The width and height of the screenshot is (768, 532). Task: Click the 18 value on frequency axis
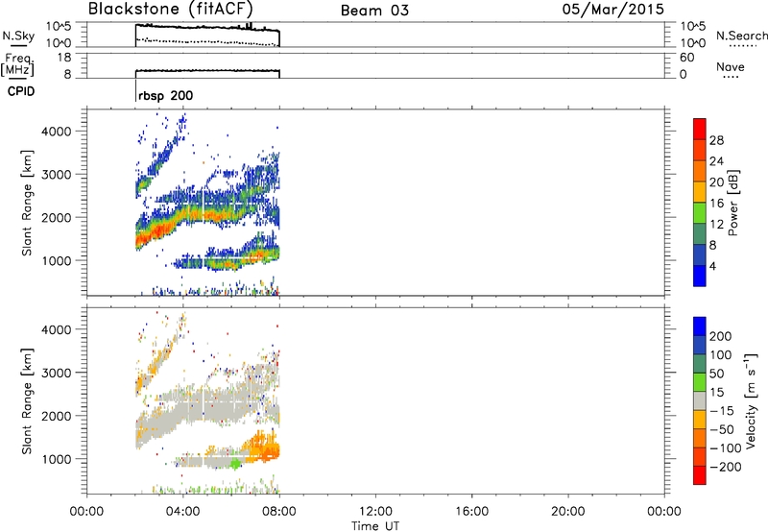tap(64, 58)
